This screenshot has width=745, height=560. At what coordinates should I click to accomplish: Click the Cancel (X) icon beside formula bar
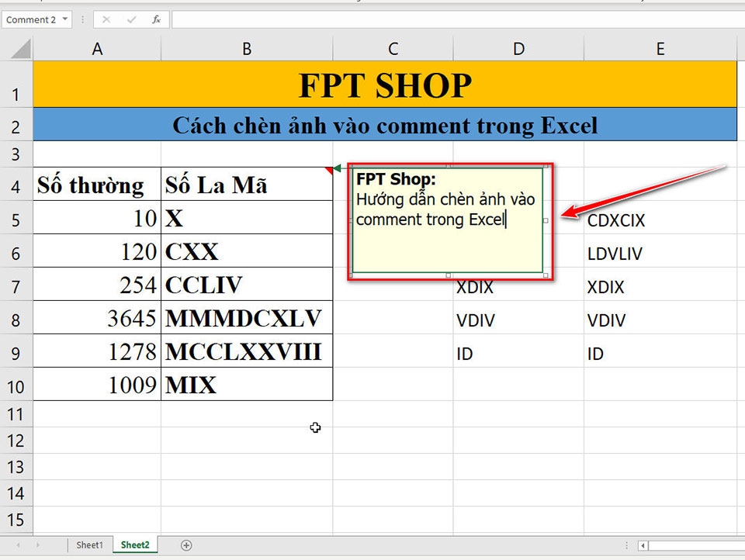[x=106, y=19]
